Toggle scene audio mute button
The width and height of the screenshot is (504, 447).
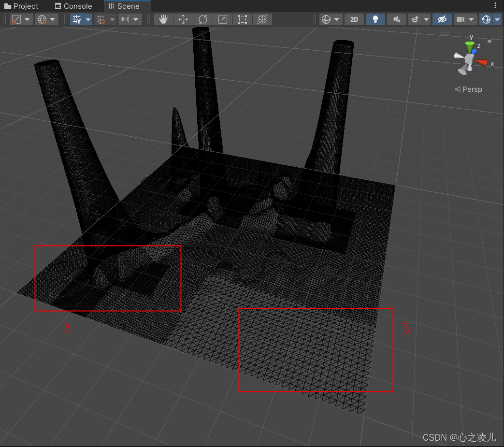(x=397, y=20)
